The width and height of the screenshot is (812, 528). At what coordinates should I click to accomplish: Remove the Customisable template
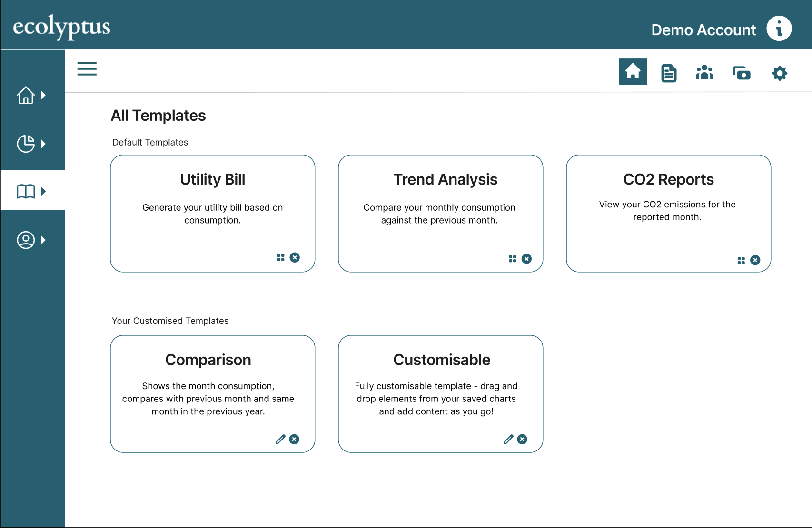click(x=522, y=439)
